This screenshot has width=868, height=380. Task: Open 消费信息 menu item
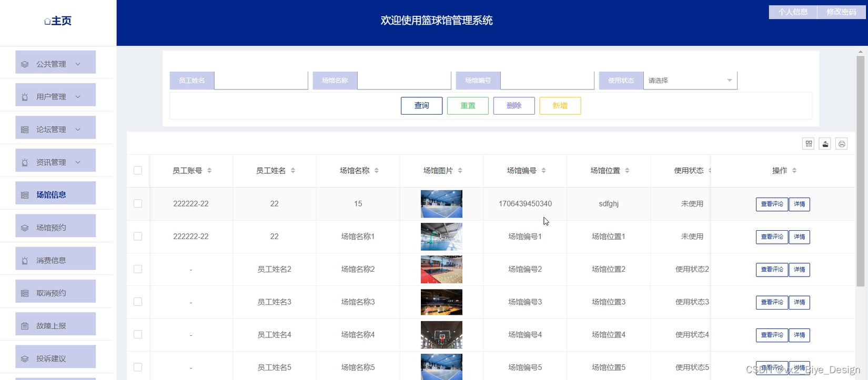pos(56,258)
